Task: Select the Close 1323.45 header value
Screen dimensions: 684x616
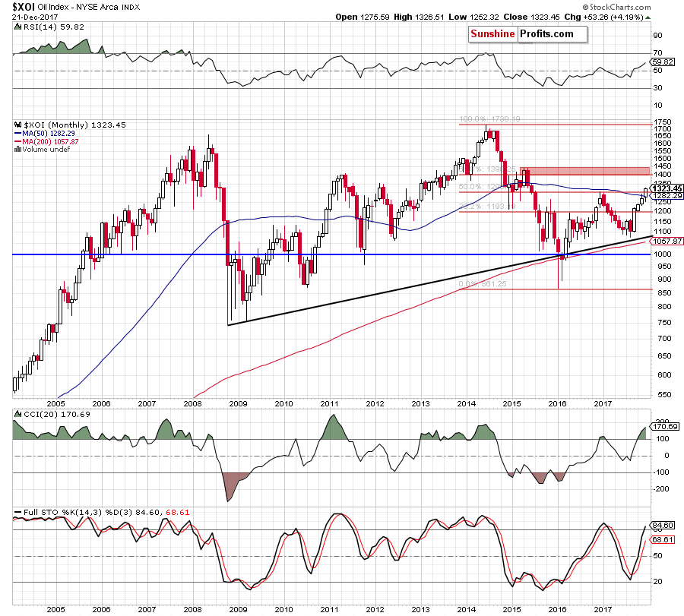Action: point(531,17)
